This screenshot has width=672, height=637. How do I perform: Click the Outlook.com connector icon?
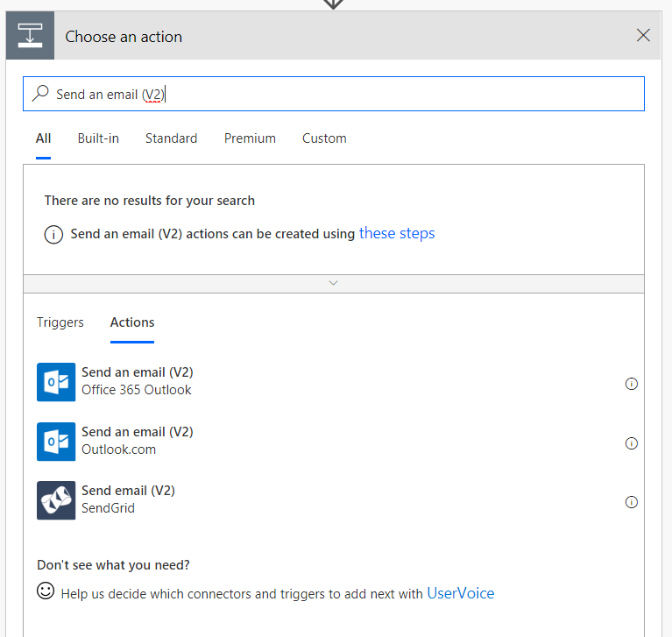tap(56, 442)
